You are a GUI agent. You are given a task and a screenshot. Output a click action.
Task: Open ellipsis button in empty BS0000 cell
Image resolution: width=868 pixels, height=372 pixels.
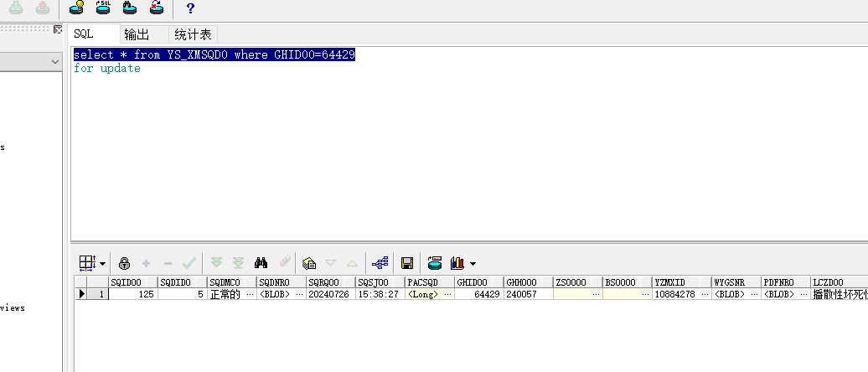647,294
